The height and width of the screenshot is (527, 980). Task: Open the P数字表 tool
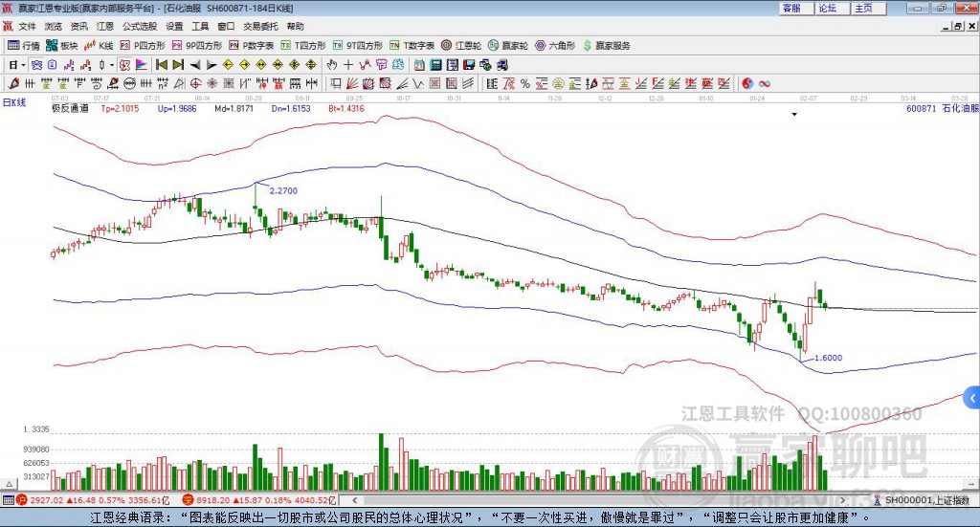(251, 46)
